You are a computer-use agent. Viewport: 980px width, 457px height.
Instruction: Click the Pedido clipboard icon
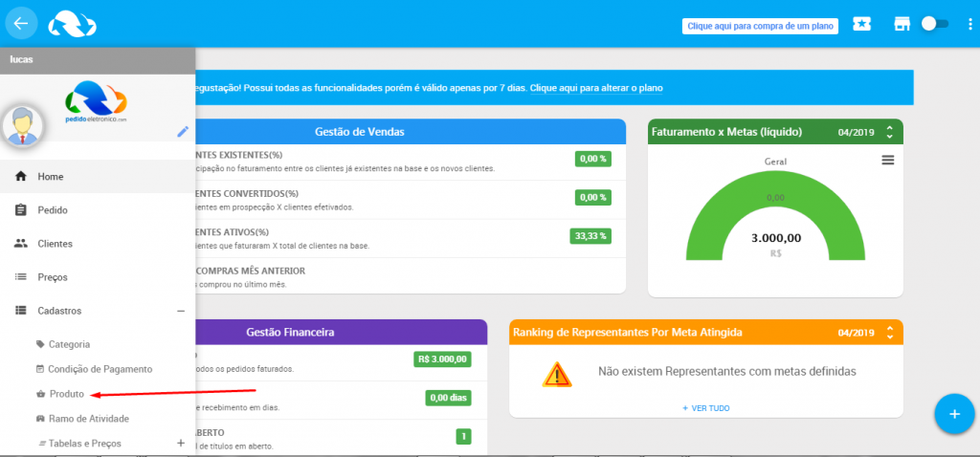click(21, 210)
